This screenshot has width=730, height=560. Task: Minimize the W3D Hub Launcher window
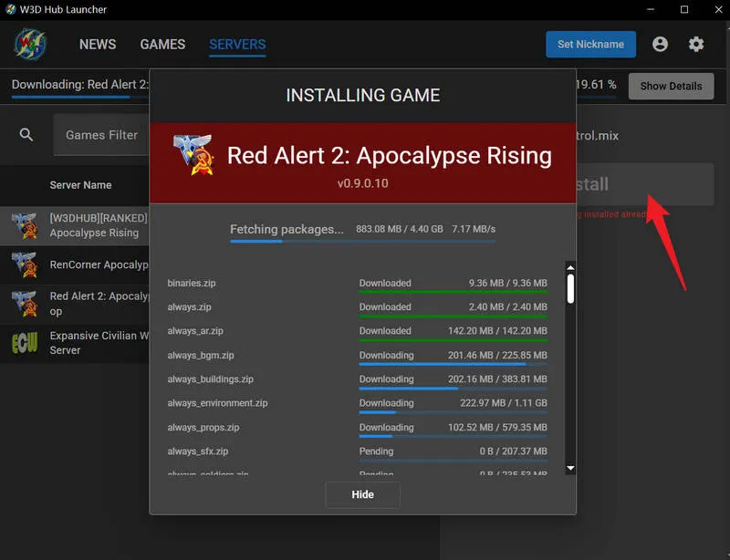[651, 9]
